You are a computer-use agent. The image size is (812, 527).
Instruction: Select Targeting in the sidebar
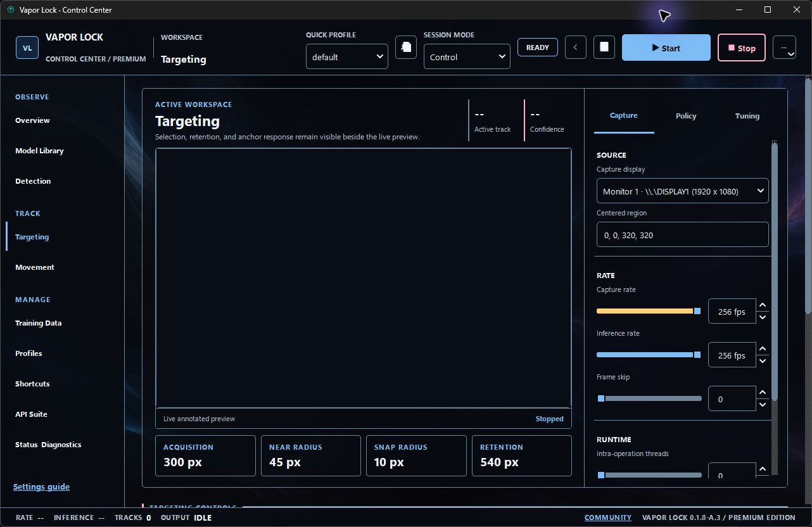(32, 237)
